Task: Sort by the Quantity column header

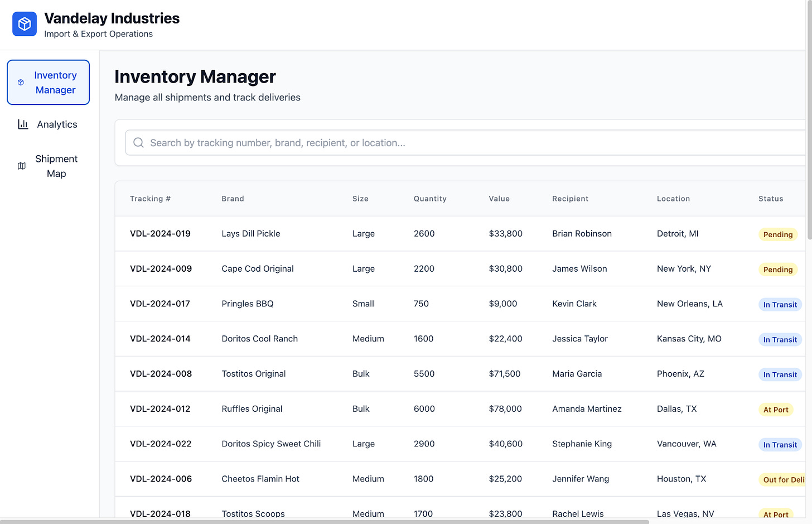Action: pyautogui.click(x=430, y=199)
